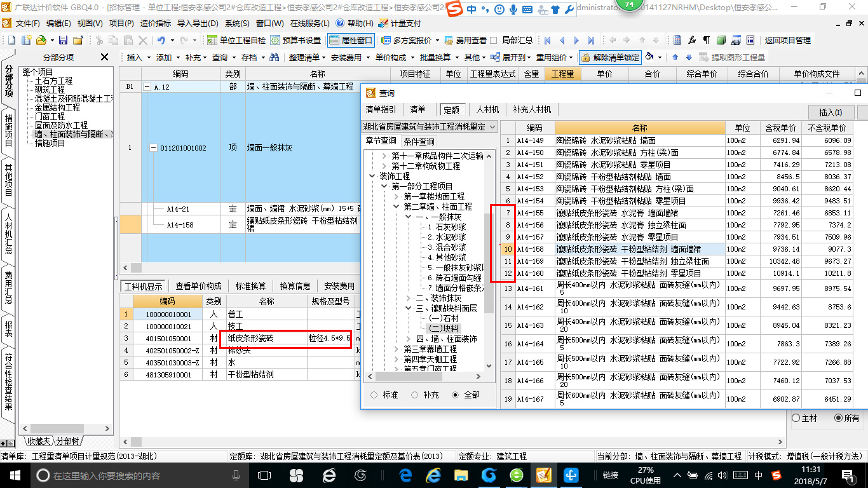Open Windows Task View on taskbar
Viewport: 868px width, 488px height.
(x=264, y=475)
